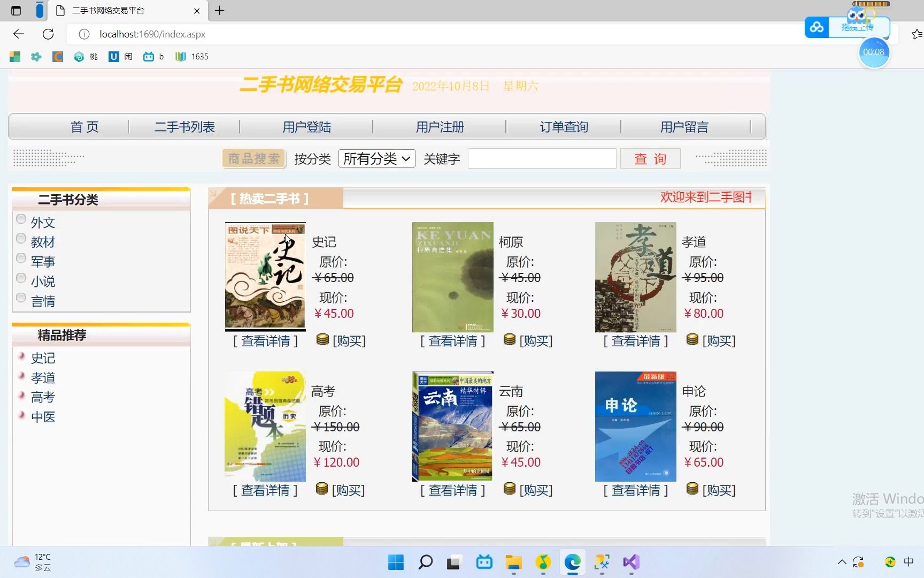The image size is (924, 578).
Task: Select the 军事 category radio
Action: point(21,258)
